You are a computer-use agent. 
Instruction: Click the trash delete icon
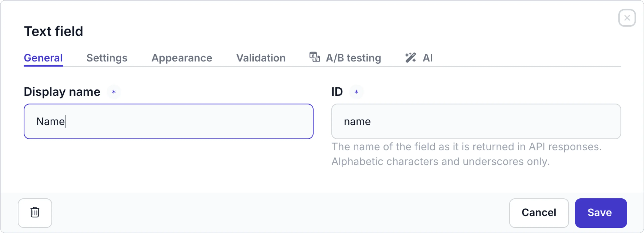click(x=35, y=213)
